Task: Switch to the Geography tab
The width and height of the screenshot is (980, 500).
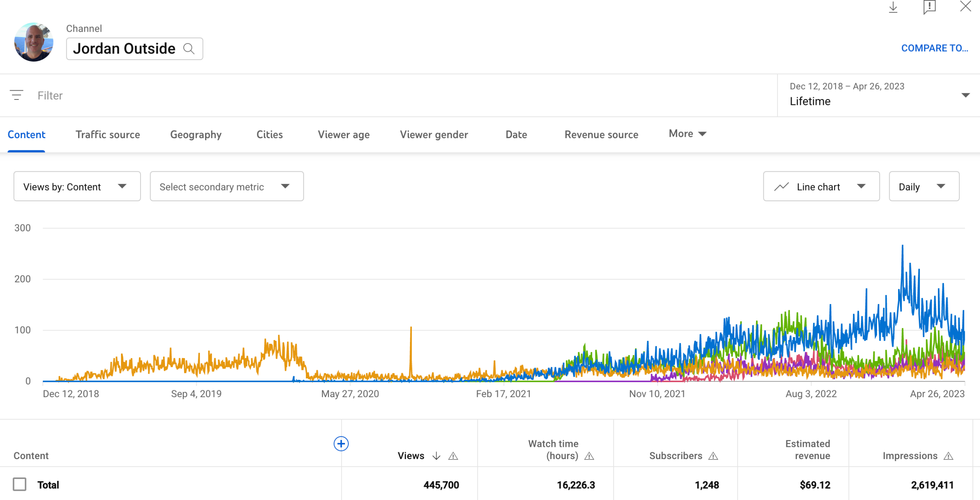Action: click(x=196, y=135)
